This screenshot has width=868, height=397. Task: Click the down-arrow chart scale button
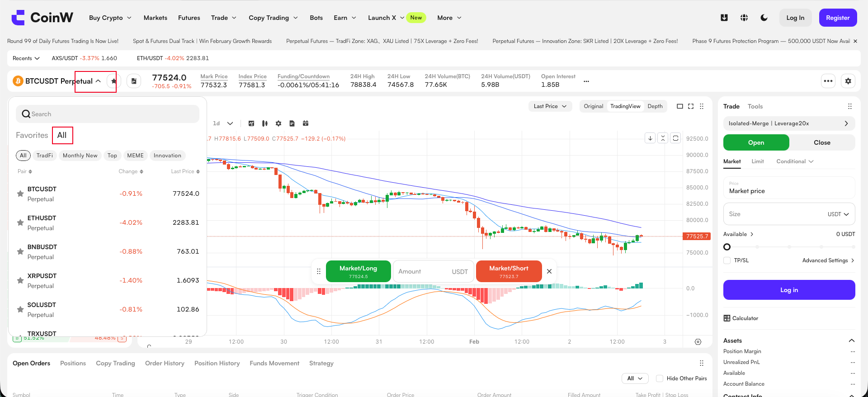click(x=650, y=138)
